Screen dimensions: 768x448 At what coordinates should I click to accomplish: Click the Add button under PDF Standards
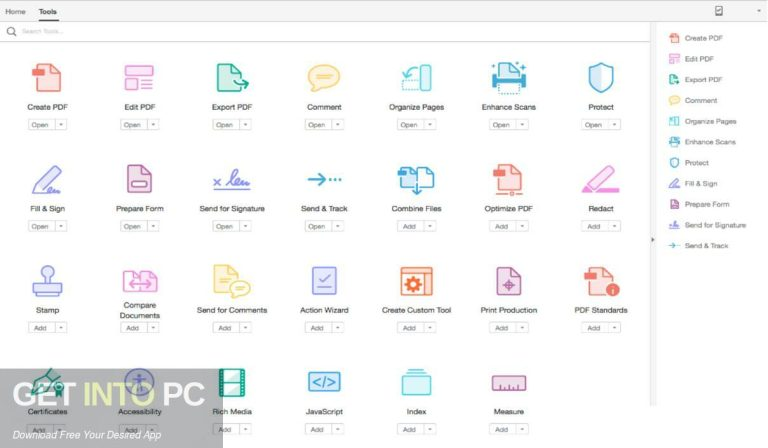pos(594,328)
